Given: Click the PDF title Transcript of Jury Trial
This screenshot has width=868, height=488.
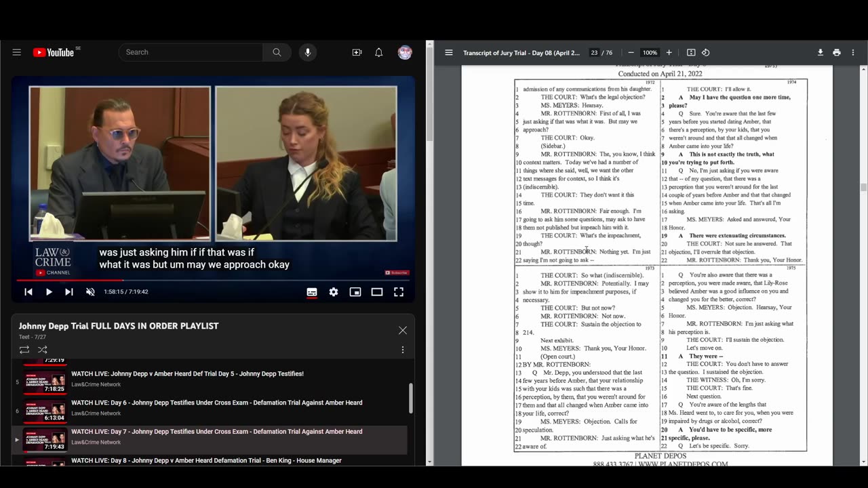Looking at the screenshot, I should 521,52.
